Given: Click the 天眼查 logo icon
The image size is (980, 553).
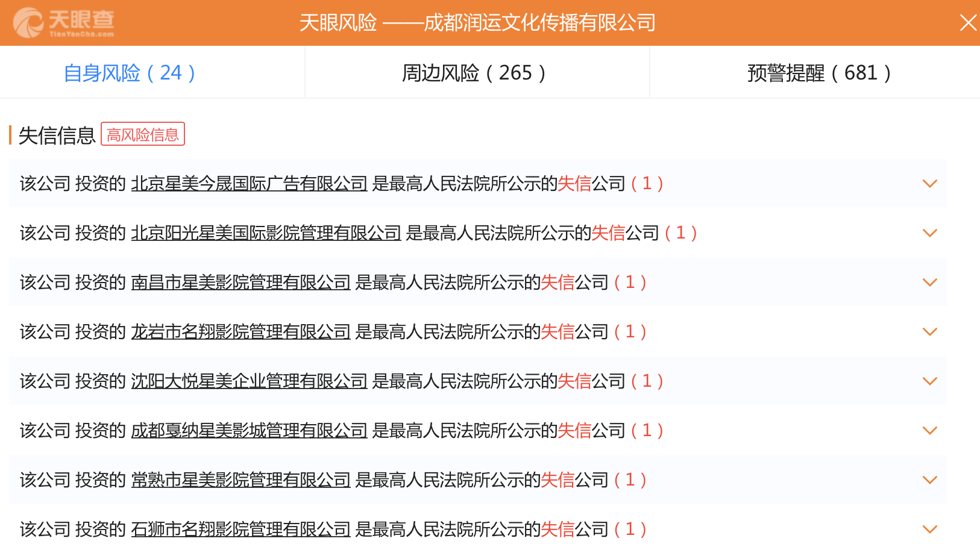Looking at the screenshot, I should (63, 23).
